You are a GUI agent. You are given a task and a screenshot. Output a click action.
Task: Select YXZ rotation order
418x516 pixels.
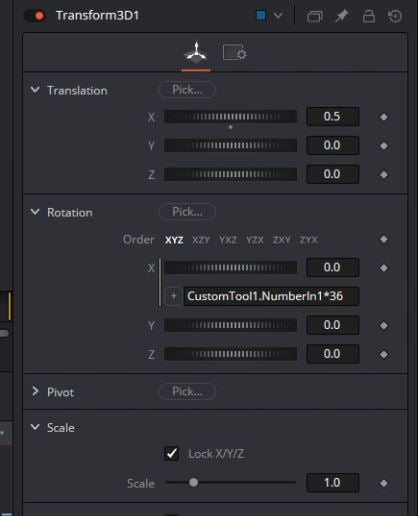click(x=228, y=240)
